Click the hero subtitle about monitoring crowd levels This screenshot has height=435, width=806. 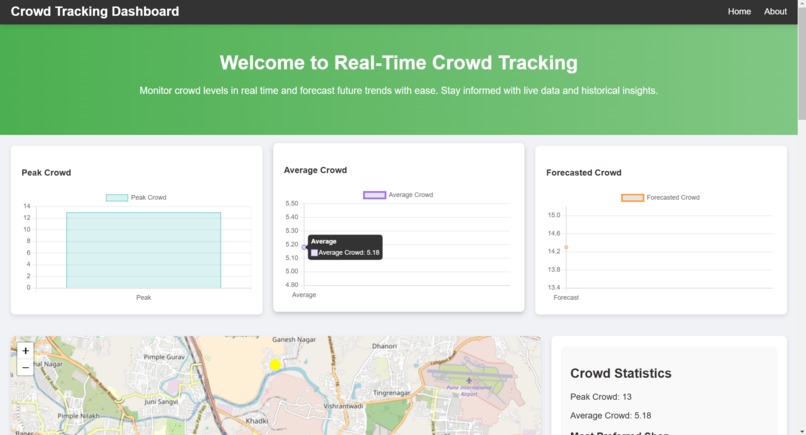click(x=398, y=90)
